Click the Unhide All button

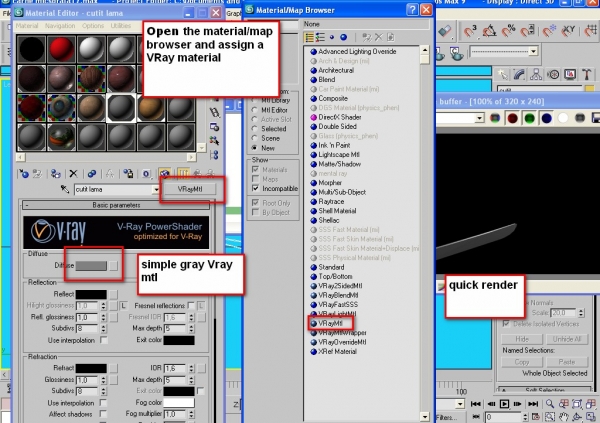pos(567,339)
